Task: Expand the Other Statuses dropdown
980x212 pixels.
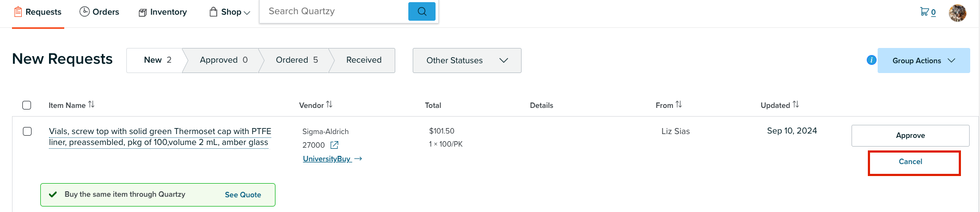Action: [467, 60]
